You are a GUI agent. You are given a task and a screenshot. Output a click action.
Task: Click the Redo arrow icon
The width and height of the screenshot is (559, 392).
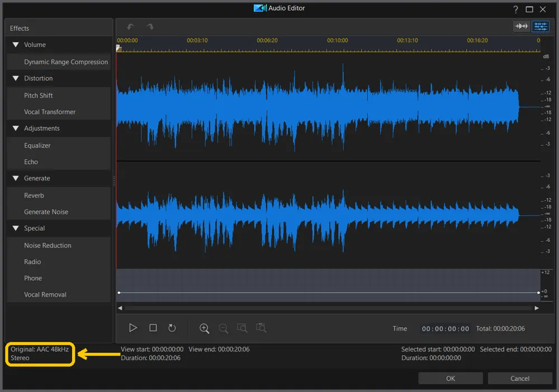tap(150, 27)
